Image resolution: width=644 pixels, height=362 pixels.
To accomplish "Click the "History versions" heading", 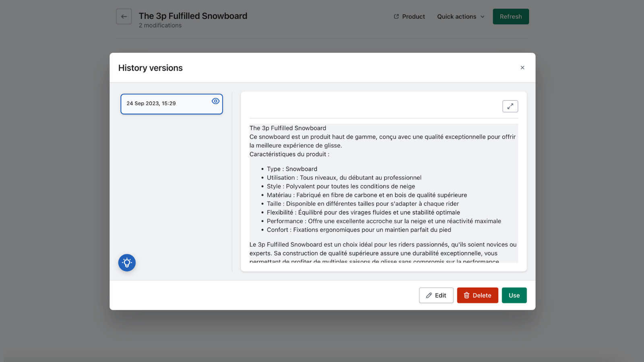I will coord(151,68).
